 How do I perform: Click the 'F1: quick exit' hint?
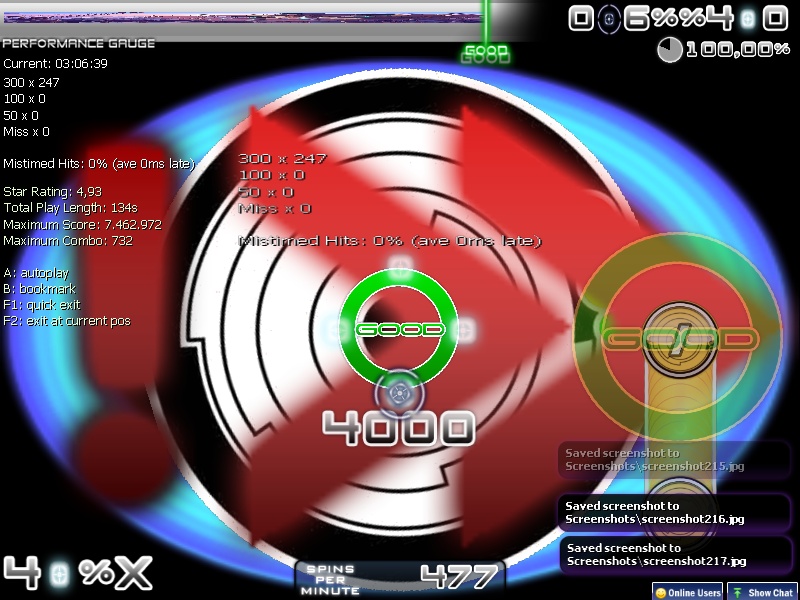[x=42, y=305]
